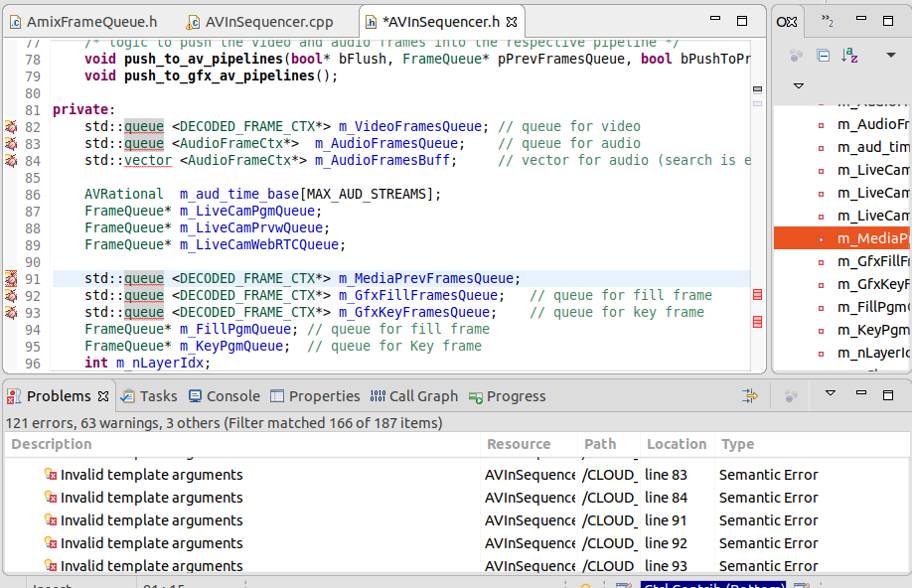
Task: Switch to the AVInSequencer.cpp editor tab
Action: [259, 22]
